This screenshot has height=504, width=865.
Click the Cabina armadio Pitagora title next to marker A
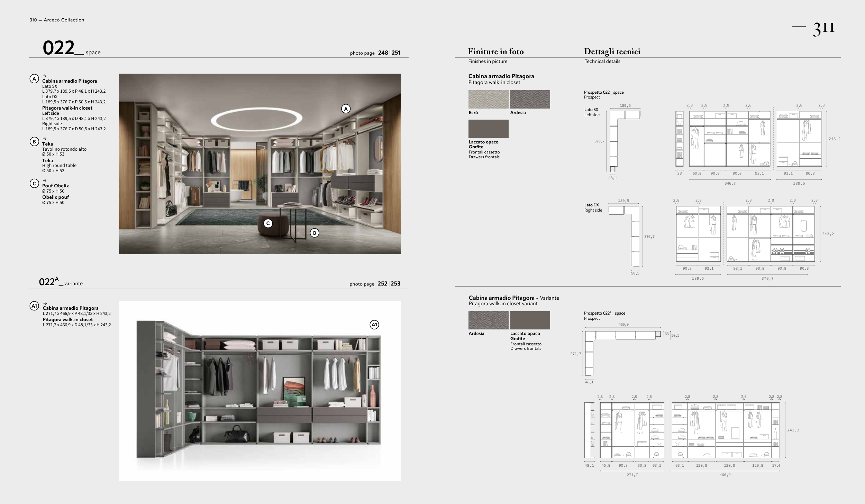click(x=70, y=81)
